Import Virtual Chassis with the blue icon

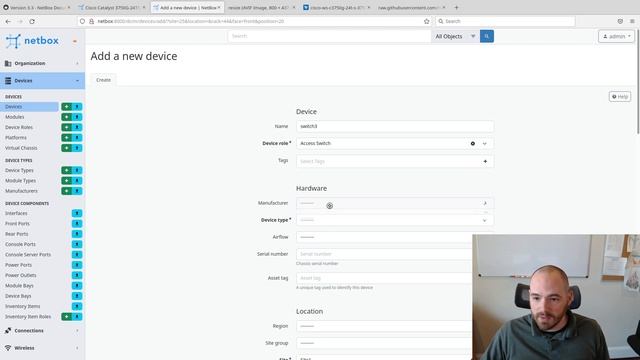click(77, 148)
